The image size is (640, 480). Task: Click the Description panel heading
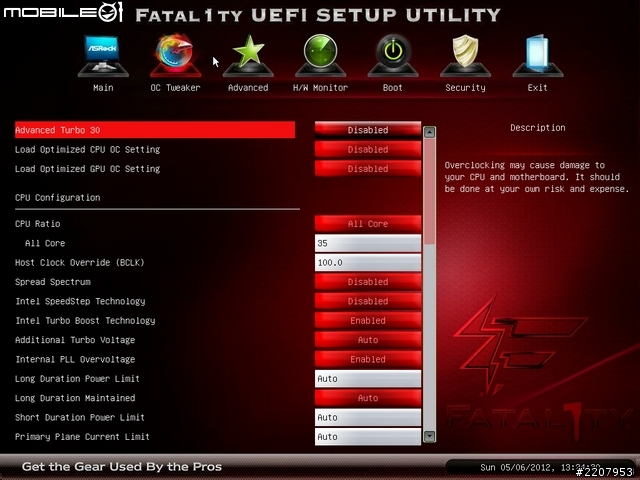tap(538, 128)
